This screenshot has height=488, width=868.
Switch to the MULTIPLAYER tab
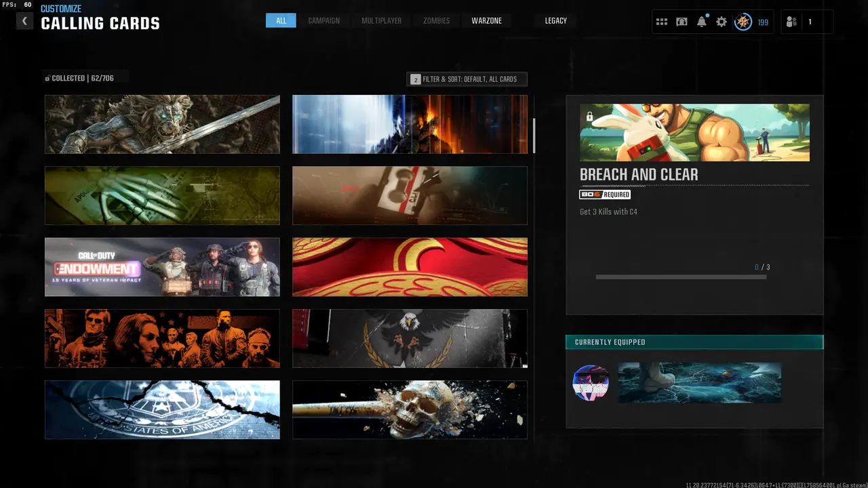tap(381, 20)
